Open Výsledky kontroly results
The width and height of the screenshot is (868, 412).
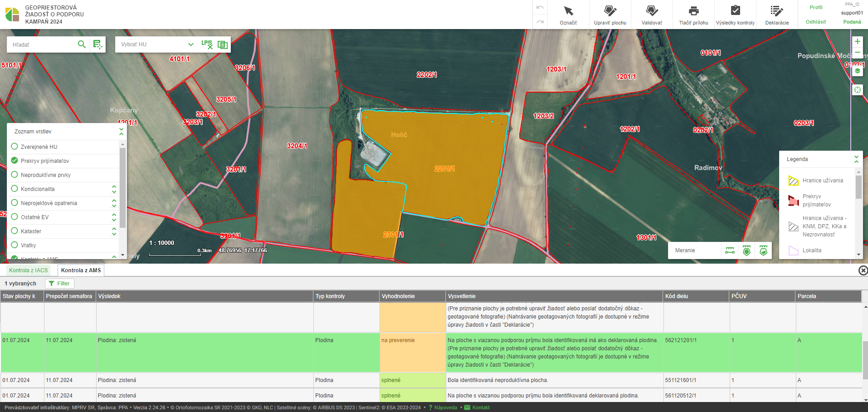point(735,15)
